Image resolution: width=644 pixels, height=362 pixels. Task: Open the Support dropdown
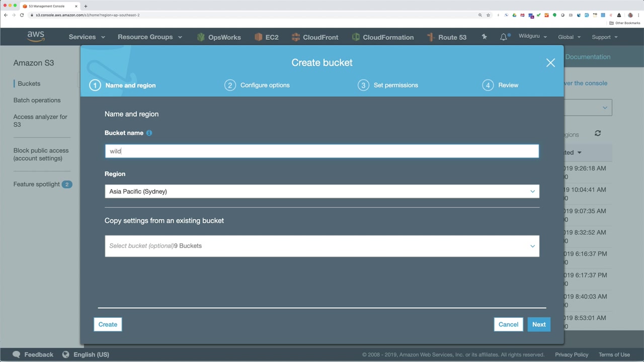pos(604,37)
